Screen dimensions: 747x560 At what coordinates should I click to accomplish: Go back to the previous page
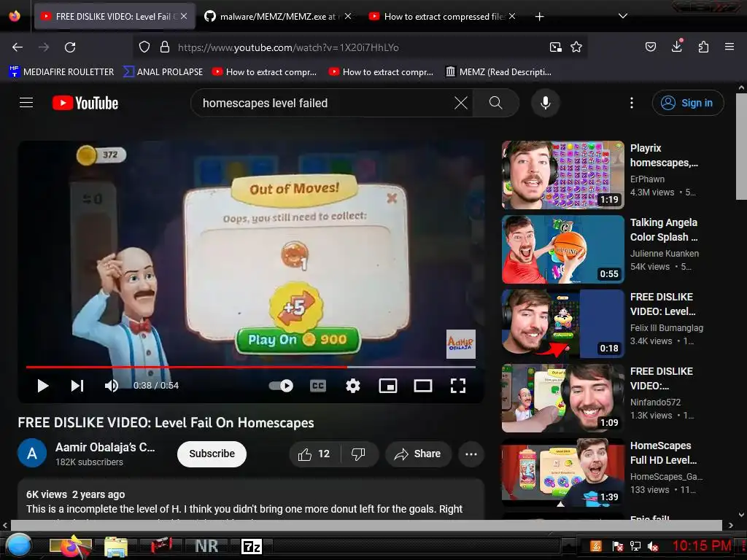click(18, 47)
